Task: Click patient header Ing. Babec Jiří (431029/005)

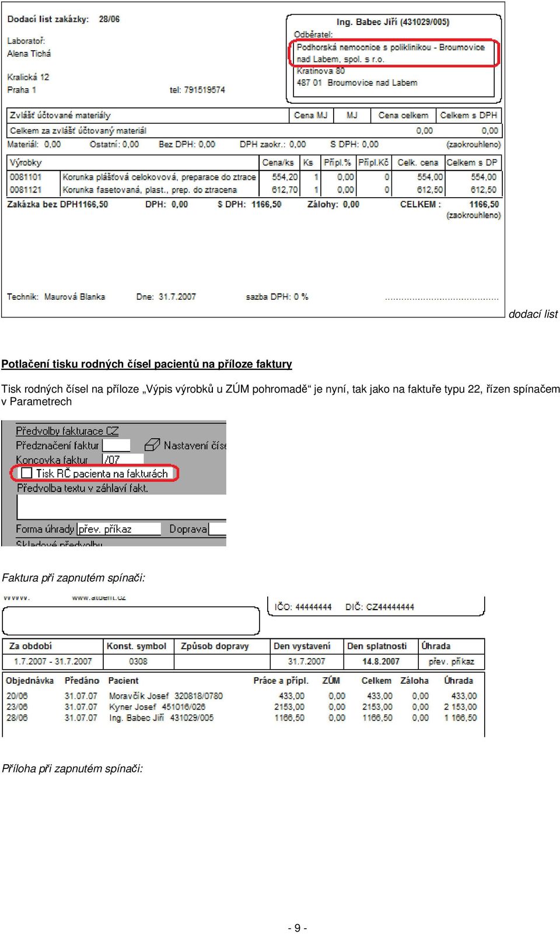Action: coord(393,22)
